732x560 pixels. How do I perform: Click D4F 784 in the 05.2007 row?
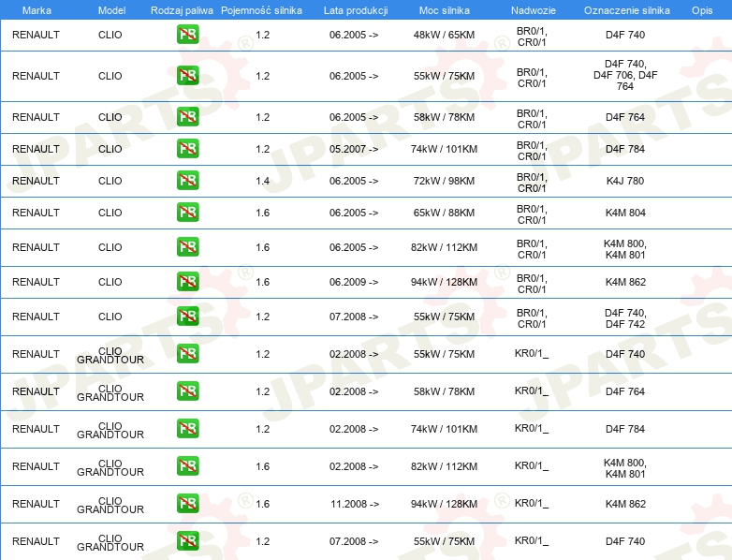pyautogui.click(x=625, y=149)
